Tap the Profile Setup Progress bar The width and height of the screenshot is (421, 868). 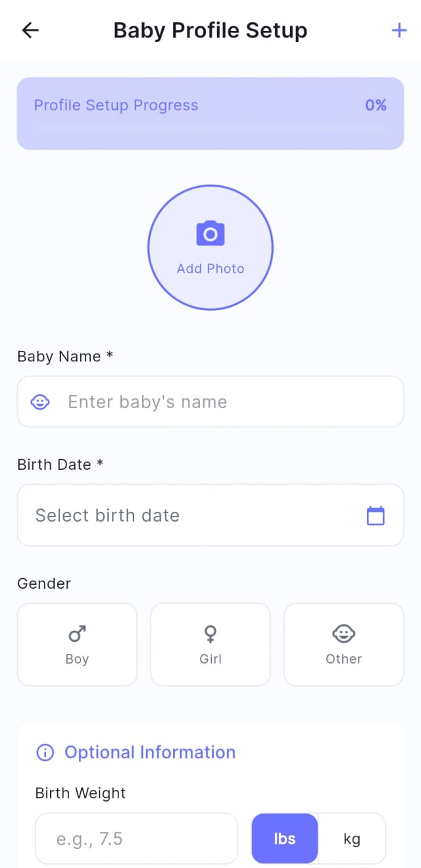pyautogui.click(x=210, y=114)
